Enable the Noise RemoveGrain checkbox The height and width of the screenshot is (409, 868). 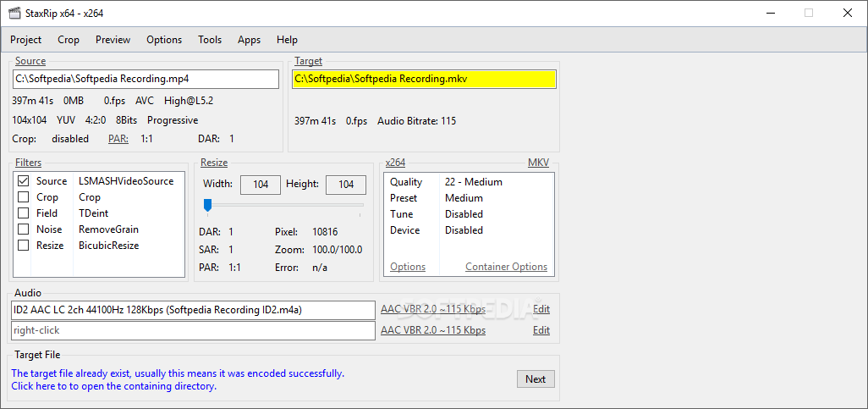pyautogui.click(x=23, y=229)
